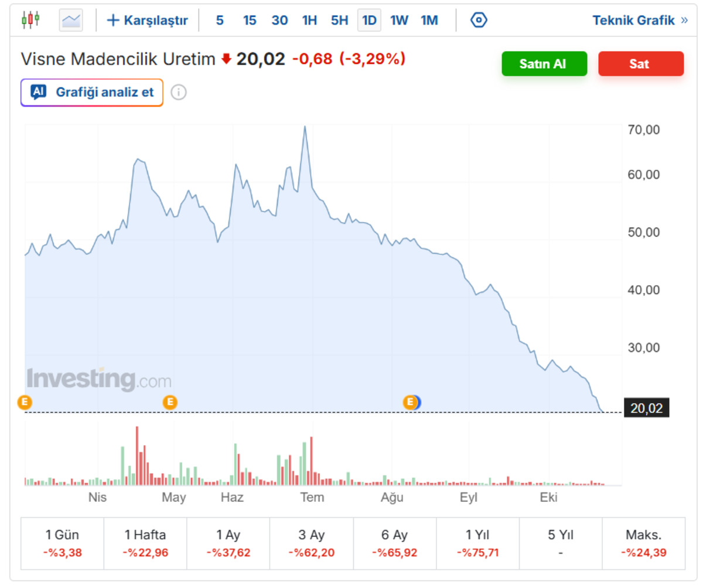Click the Nis month label on the time axis

[x=98, y=497]
